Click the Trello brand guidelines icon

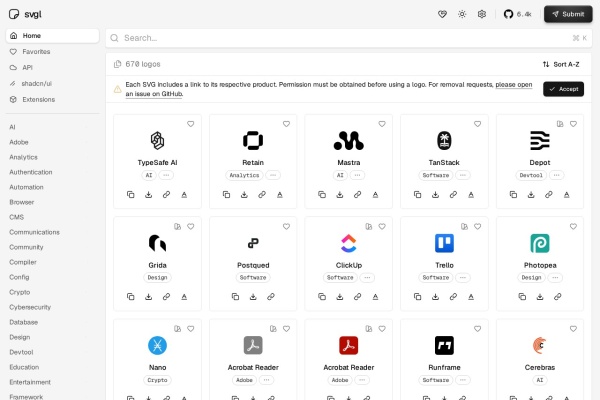(464, 226)
